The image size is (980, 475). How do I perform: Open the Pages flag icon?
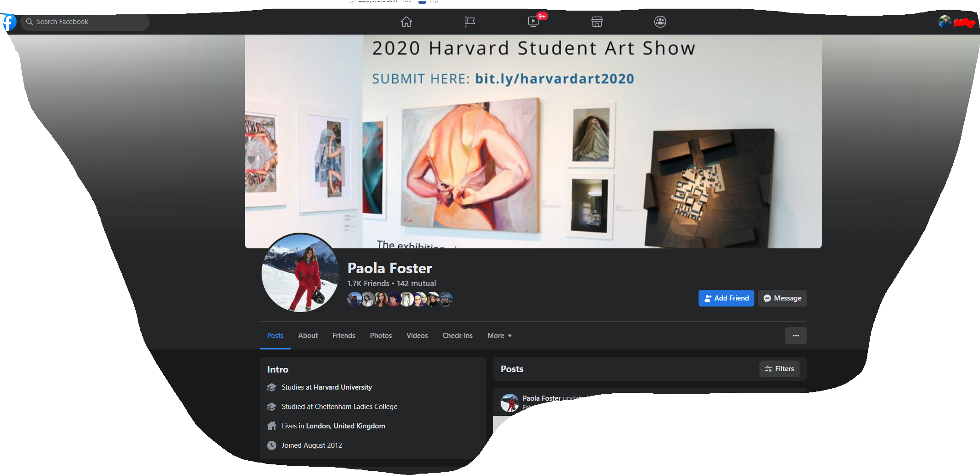tap(470, 22)
